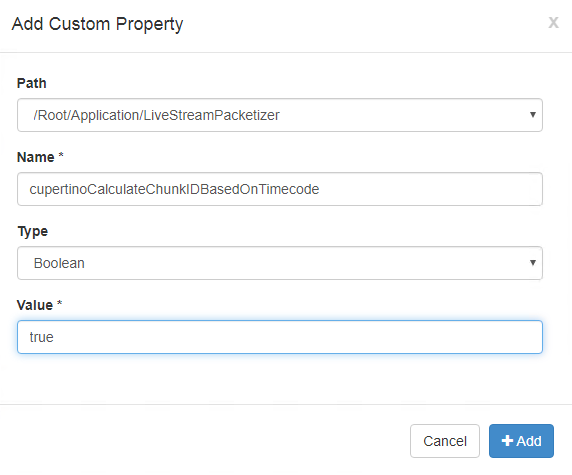Viewport: 572px width, 475px height.
Task: Click the required asterisk beside Value
Action: (59, 304)
